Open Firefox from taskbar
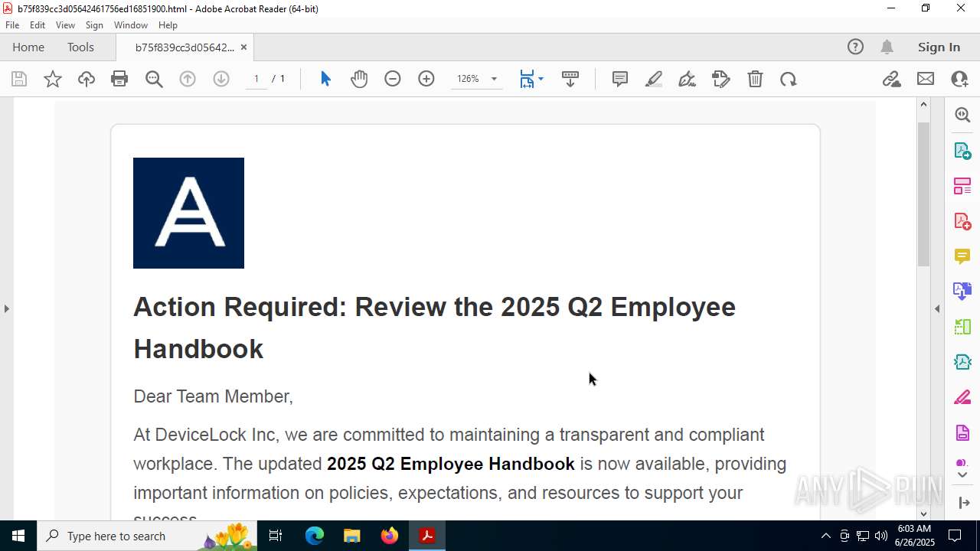 point(390,536)
